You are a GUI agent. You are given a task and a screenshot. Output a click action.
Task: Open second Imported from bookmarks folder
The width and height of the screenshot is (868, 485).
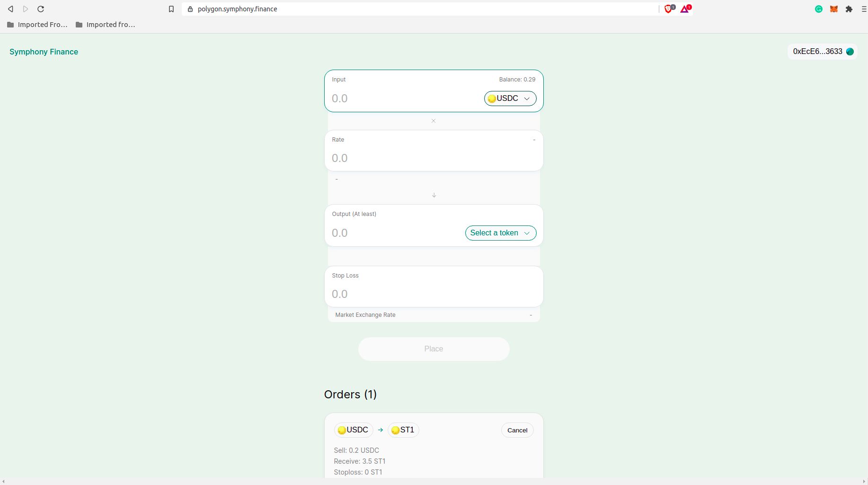[106, 25]
